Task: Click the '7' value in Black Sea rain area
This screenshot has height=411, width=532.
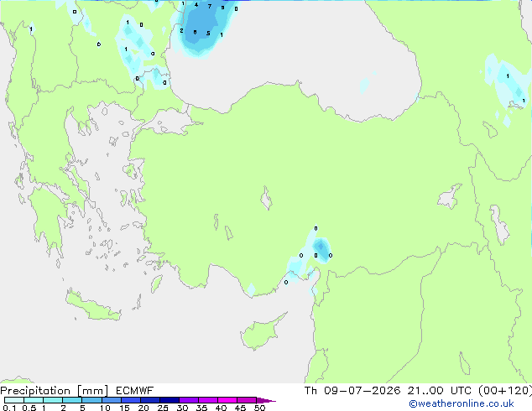Action: click(209, 7)
